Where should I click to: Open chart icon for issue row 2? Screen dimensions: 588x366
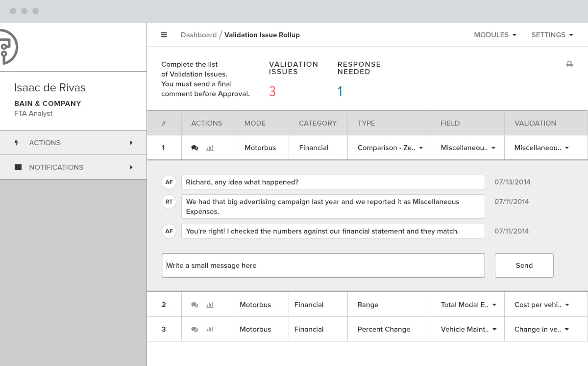[210, 305]
